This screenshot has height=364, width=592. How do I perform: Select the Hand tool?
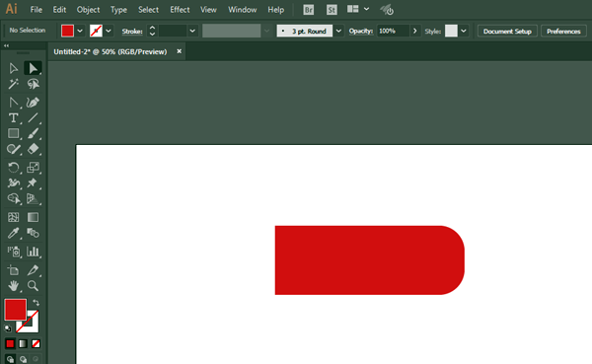(13, 286)
